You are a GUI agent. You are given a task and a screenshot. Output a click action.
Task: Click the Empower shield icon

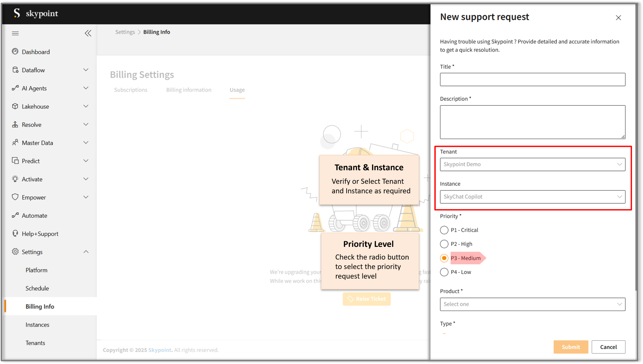click(15, 197)
